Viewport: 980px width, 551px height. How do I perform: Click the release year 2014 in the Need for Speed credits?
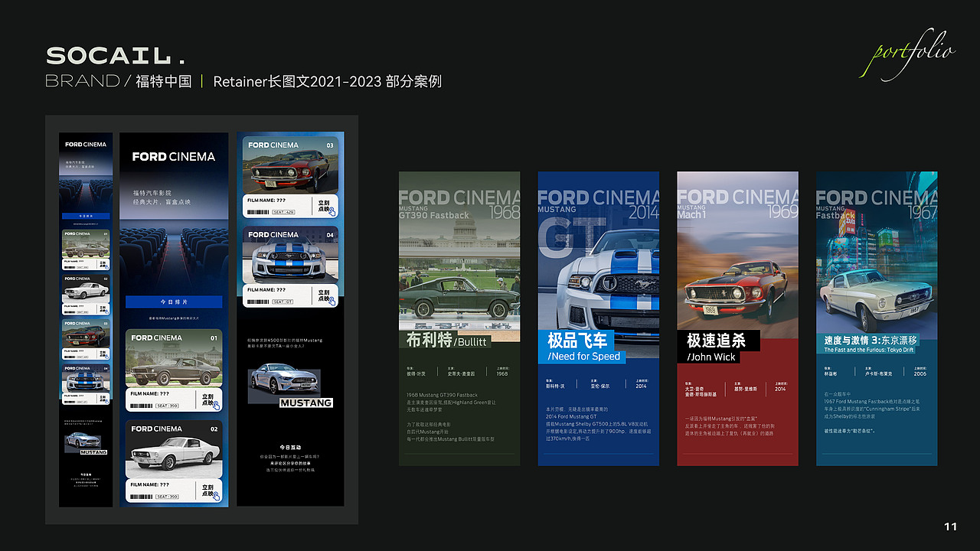(641, 386)
